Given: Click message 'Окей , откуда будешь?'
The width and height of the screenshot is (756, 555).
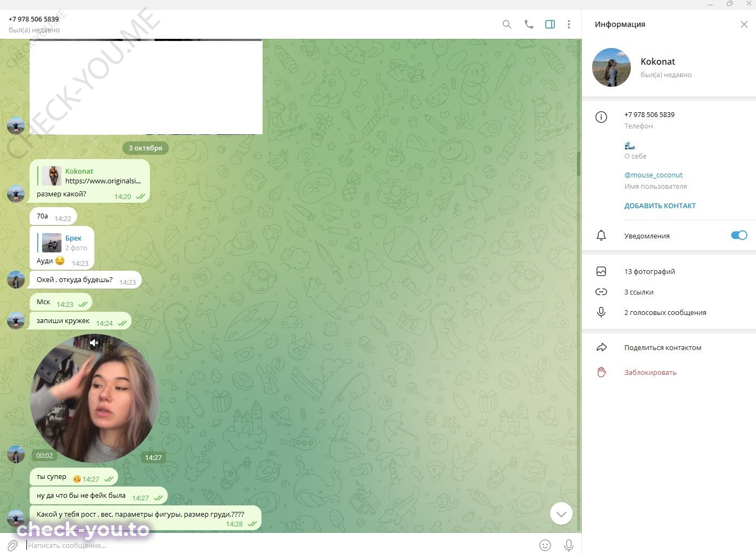Looking at the screenshot, I should click(86, 279).
